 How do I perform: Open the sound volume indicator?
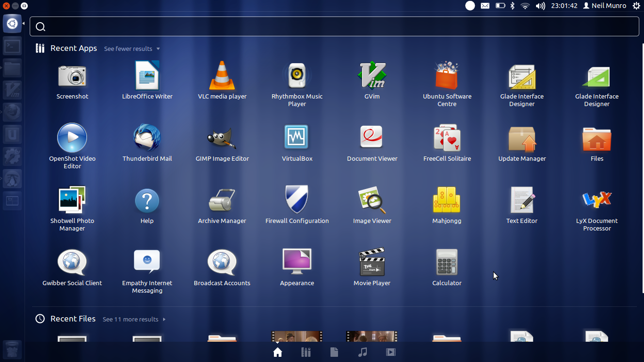pyautogui.click(x=540, y=6)
